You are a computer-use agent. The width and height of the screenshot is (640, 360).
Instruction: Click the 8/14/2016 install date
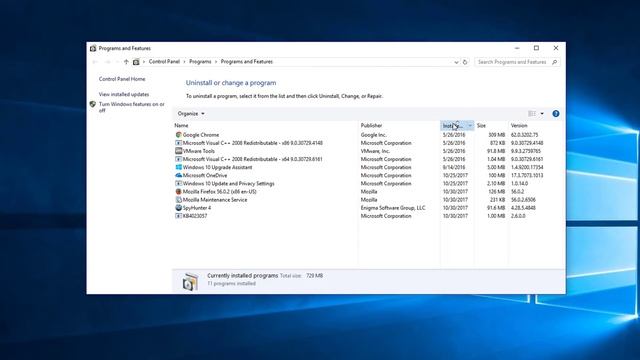[x=454, y=167]
